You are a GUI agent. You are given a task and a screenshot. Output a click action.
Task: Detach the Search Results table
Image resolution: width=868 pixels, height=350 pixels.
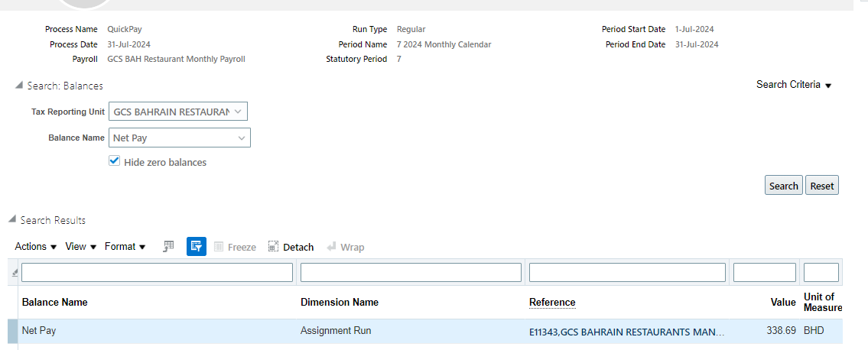tap(291, 247)
